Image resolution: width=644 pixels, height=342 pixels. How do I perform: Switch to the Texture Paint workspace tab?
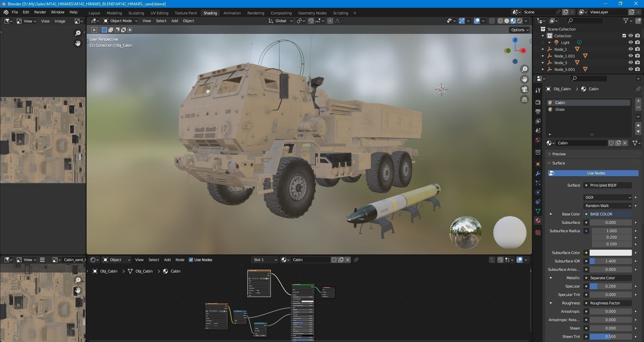pos(186,13)
